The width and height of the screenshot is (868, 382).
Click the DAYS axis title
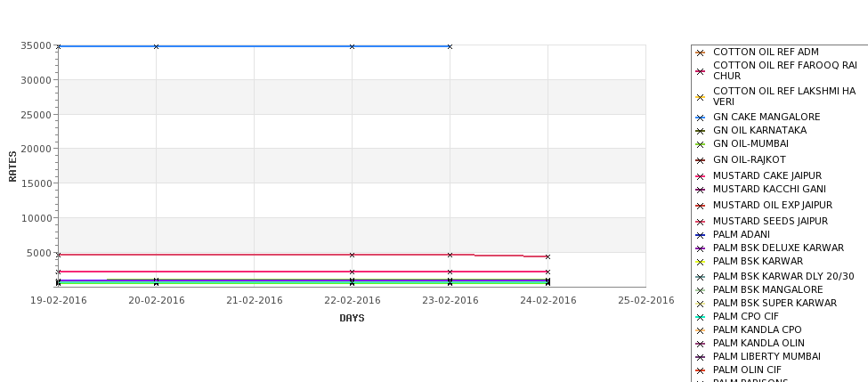(352, 318)
